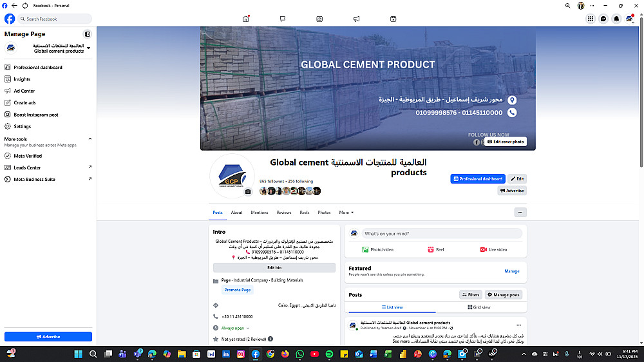
Task: Open the Windows Start button
Action: pos(78,354)
